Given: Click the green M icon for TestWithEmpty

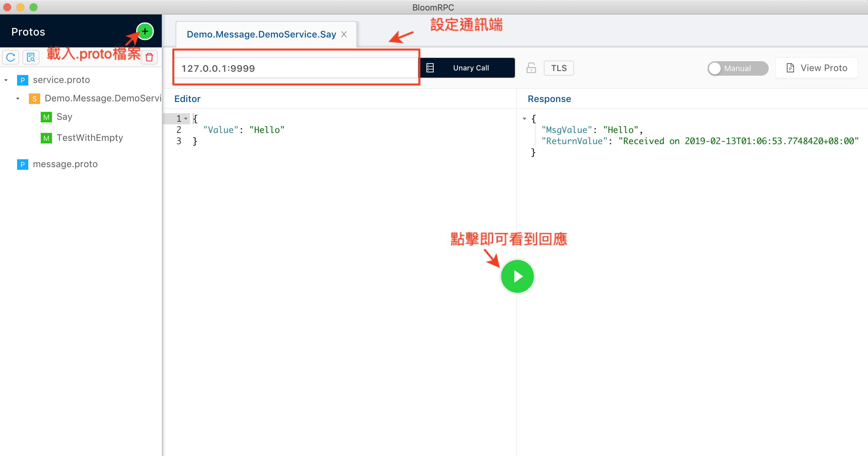Looking at the screenshot, I should (x=46, y=138).
